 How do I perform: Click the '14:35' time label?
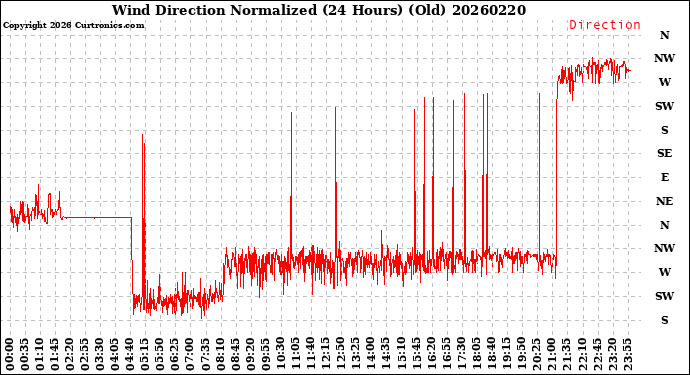tap(386, 355)
